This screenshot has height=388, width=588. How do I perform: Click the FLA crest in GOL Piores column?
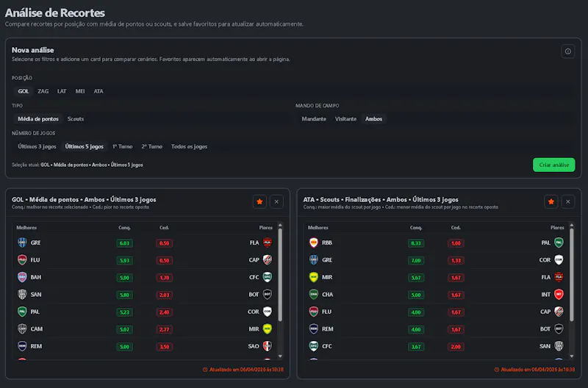pos(267,242)
